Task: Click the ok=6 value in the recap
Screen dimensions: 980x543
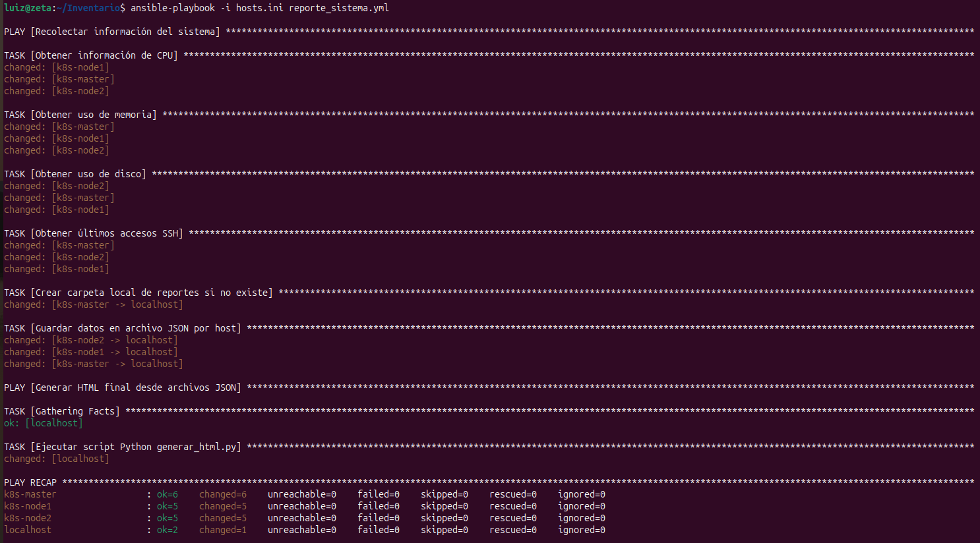Action: [168, 494]
